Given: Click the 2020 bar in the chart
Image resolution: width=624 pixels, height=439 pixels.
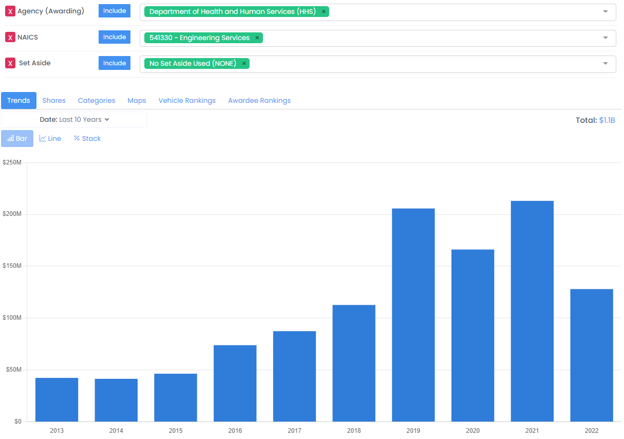Looking at the screenshot, I should (473, 336).
